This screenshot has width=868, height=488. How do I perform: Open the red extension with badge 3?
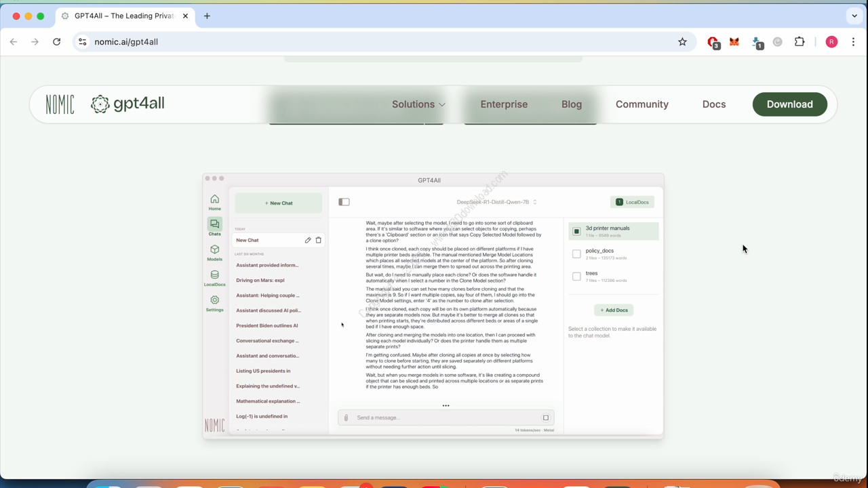click(x=713, y=42)
